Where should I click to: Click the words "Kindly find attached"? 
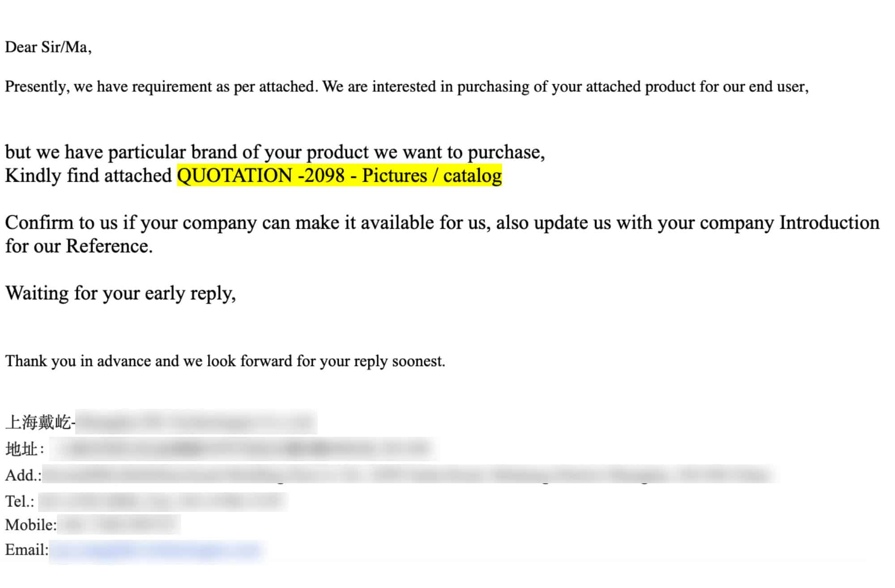[x=88, y=175]
